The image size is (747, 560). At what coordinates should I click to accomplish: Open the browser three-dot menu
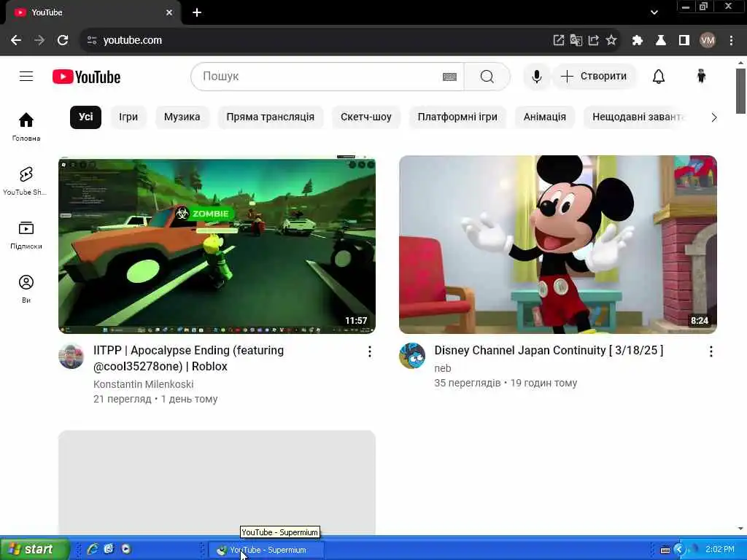(731, 40)
